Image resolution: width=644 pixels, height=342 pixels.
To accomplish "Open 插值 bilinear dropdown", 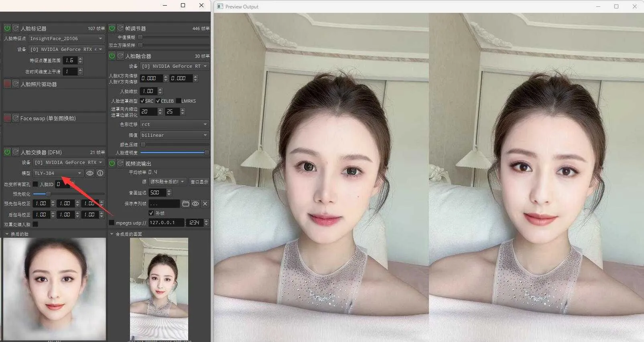I will point(175,135).
